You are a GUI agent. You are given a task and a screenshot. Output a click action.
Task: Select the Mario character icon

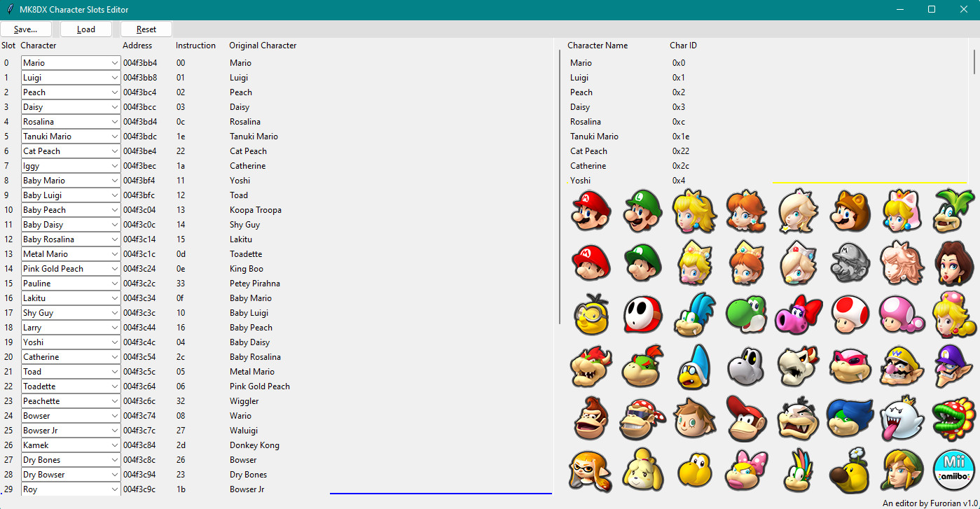pos(591,210)
